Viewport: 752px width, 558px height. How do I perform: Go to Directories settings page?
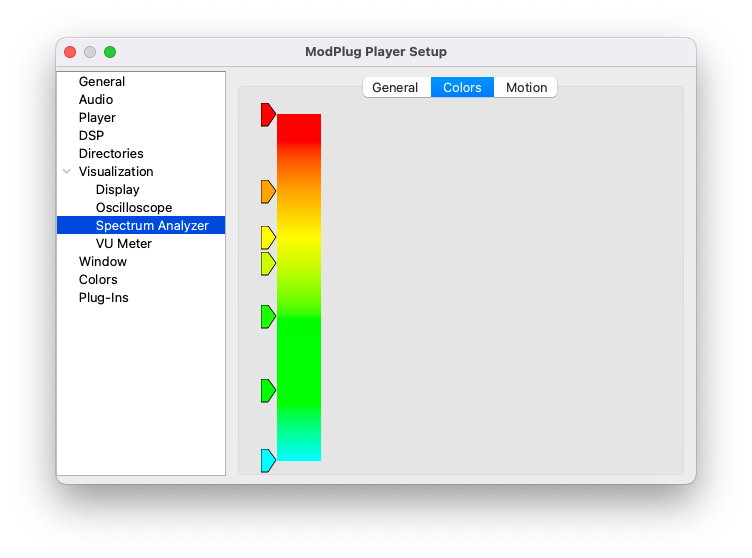click(111, 154)
